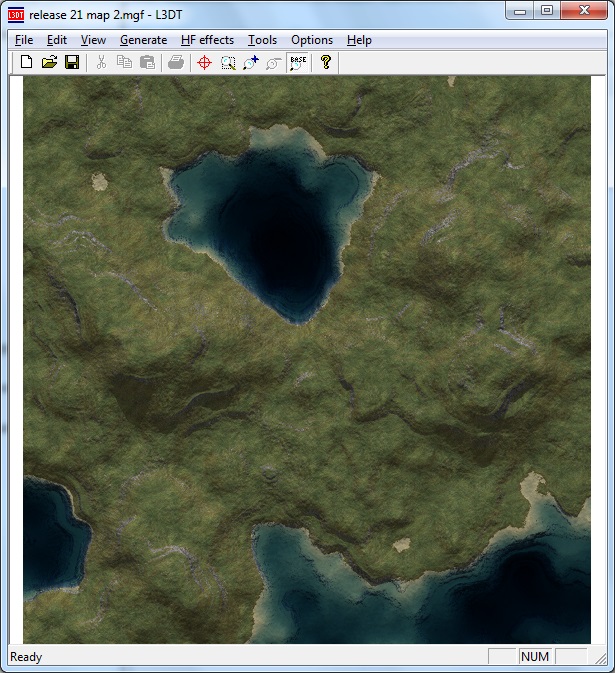Open the Help menu

pyautogui.click(x=359, y=40)
